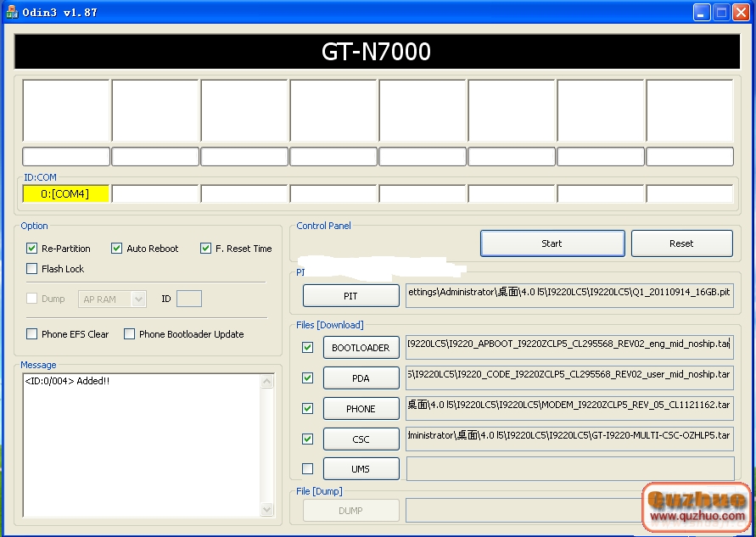Enable the UMS file checkbox
The width and height of the screenshot is (756, 537).
tap(308, 468)
